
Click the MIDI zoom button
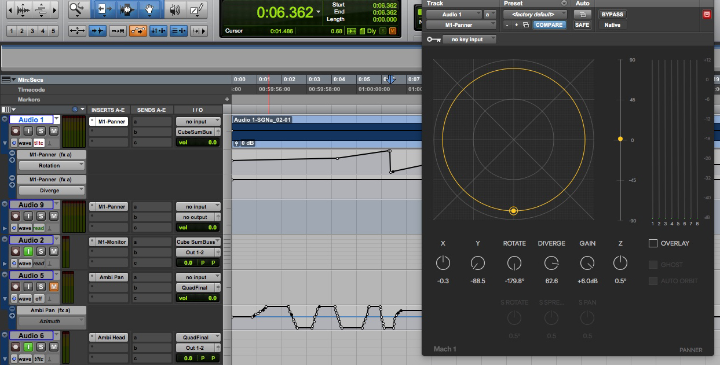[x=40, y=10]
